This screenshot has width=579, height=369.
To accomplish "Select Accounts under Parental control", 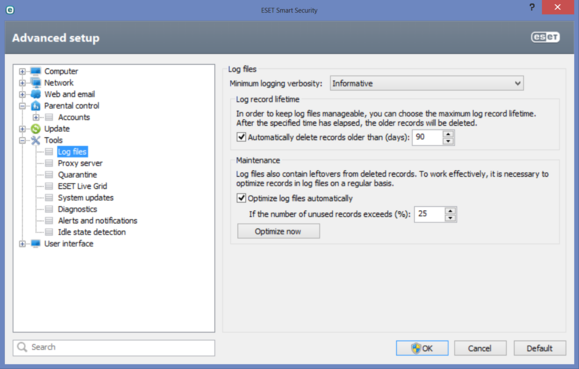I will 74,117.
